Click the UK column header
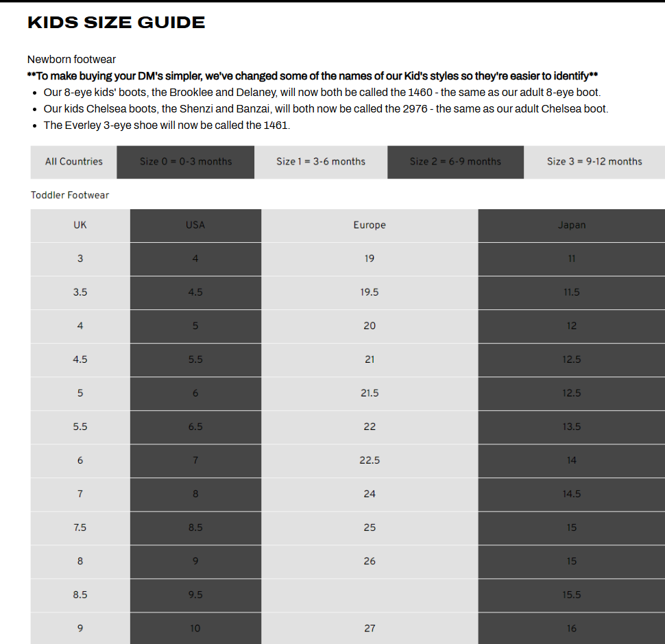 click(80, 225)
